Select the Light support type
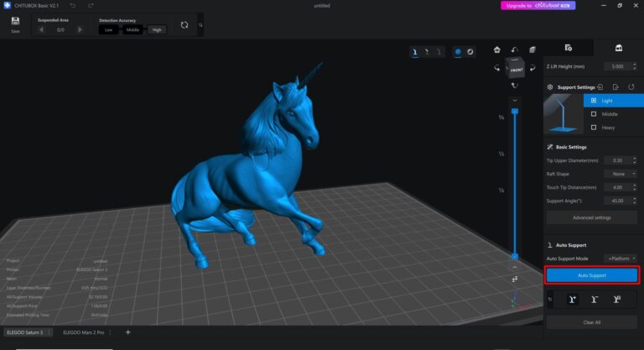Image resolution: width=644 pixels, height=350 pixels. pos(606,101)
